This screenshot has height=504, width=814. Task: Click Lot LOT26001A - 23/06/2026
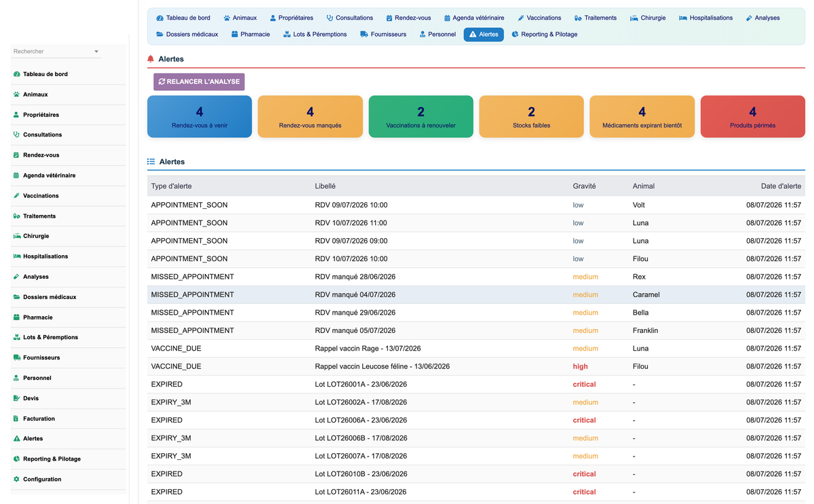[361, 384]
